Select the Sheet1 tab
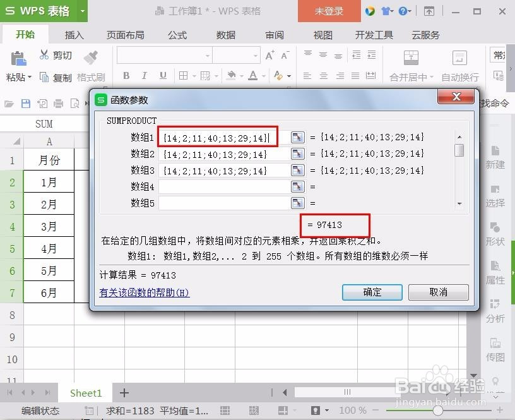This screenshot has height=420, width=515. pos(86,393)
